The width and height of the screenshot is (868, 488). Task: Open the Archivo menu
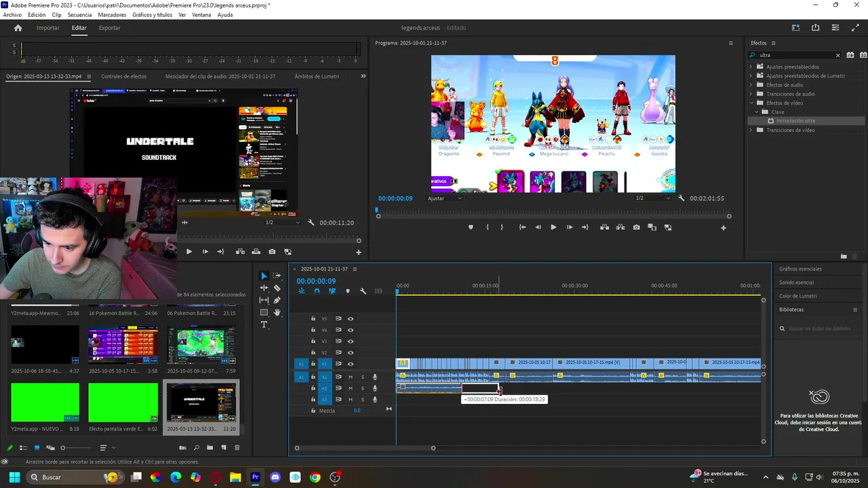[12, 15]
